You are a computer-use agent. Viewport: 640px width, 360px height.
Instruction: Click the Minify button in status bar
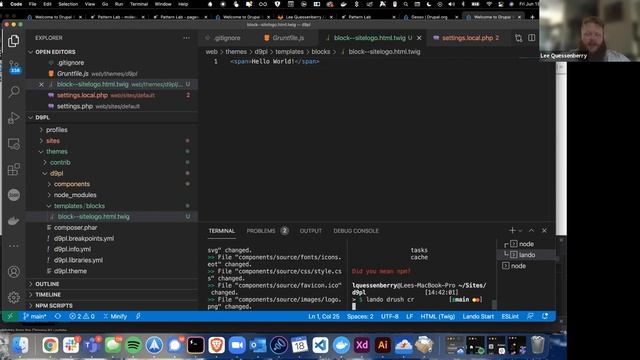(x=115, y=316)
